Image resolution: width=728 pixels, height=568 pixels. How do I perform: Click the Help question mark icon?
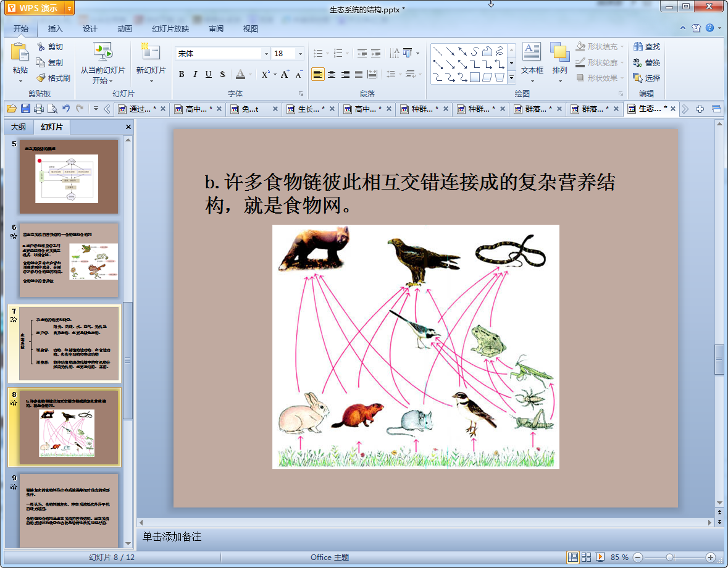tap(709, 28)
